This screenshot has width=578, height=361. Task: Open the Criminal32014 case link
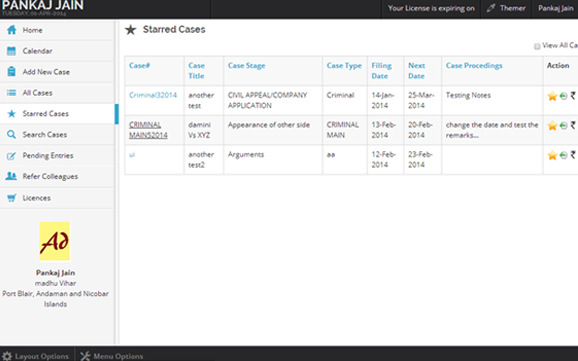[153, 95]
